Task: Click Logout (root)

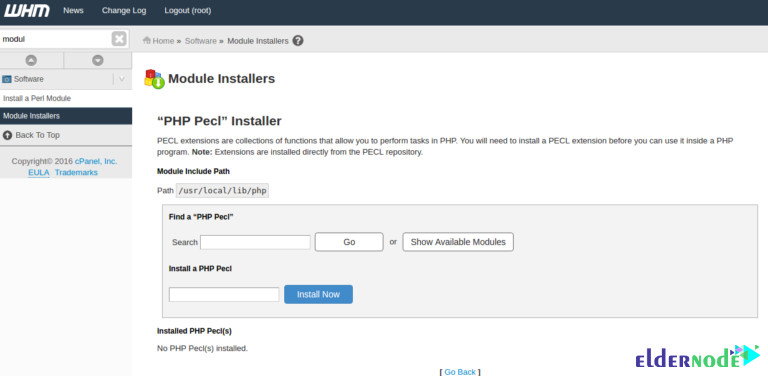Action: (188, 10)
